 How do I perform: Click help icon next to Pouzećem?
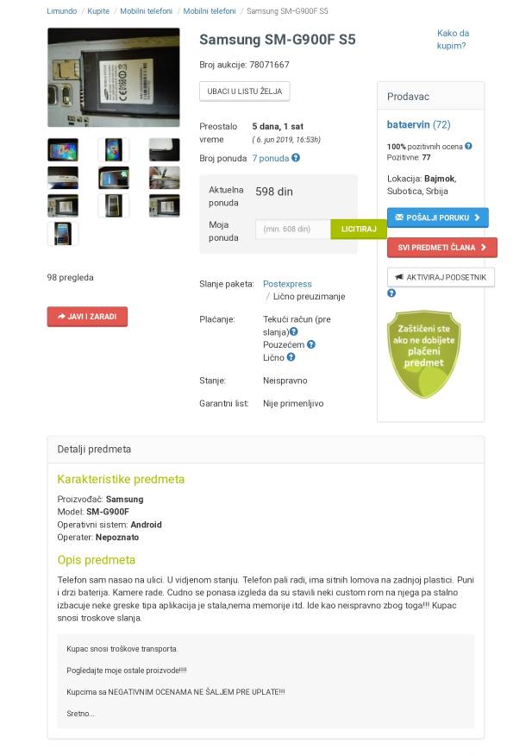click(x=310, y=344)
